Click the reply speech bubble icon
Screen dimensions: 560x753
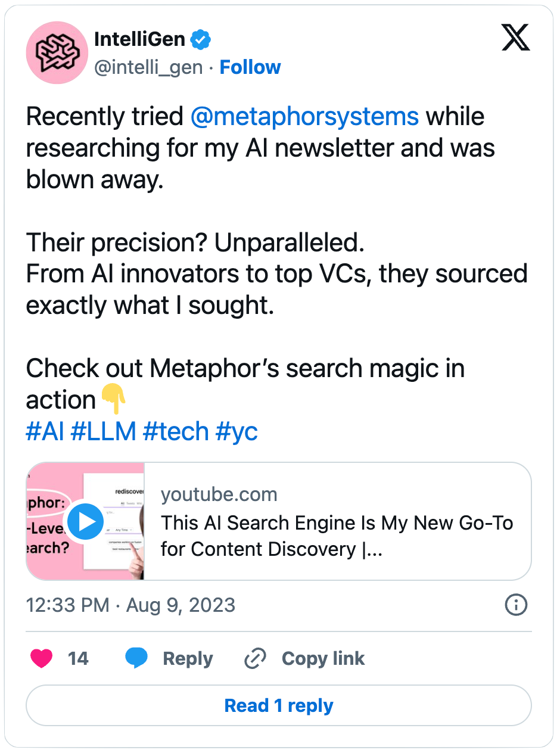pyautogui.click(x=136, y=658)
